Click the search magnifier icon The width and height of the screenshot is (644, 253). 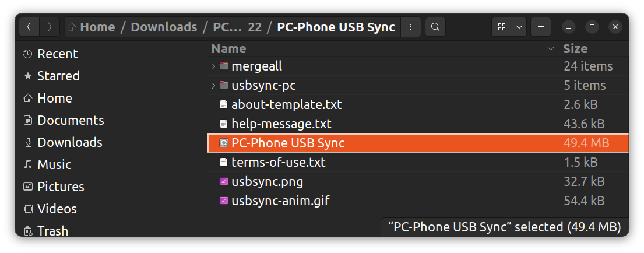coord(435,27)
